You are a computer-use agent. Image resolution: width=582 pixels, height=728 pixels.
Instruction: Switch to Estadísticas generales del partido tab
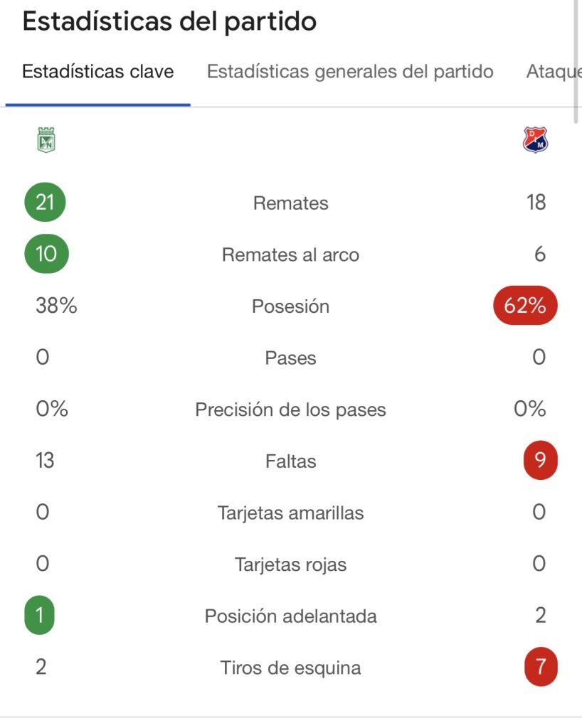[350, 72]
